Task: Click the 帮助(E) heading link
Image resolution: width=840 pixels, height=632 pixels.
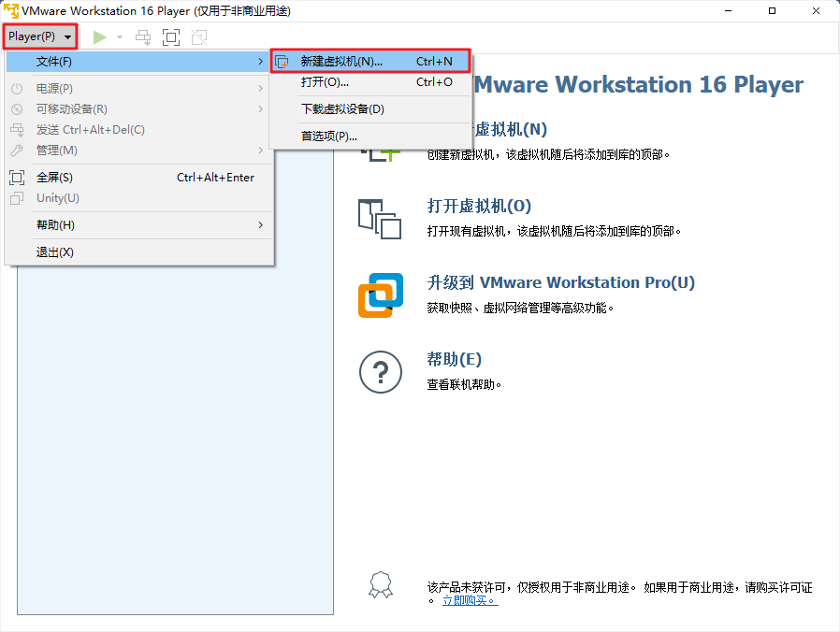Action: (x=455, y=359)
